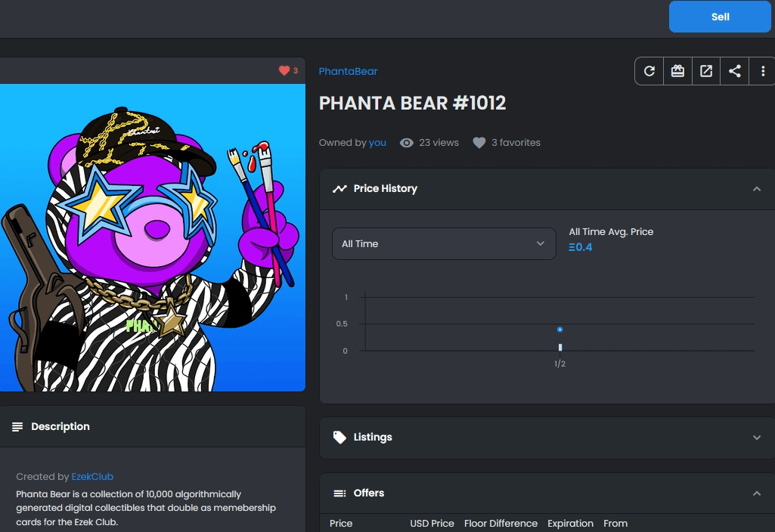Click the 'All Time Avg. Price' label
The width and height of the screenshot is (775, 532).
click(x=611, y=232)
